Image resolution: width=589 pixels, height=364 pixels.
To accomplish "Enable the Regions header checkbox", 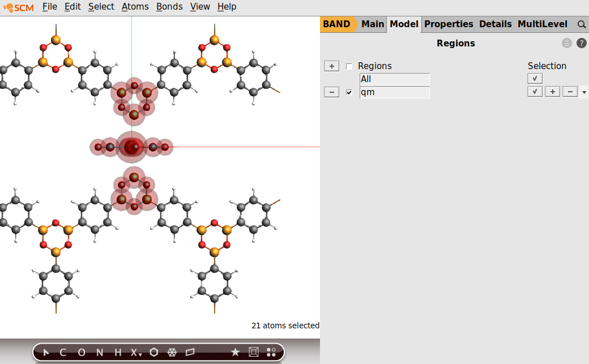I will coord(349,66).
